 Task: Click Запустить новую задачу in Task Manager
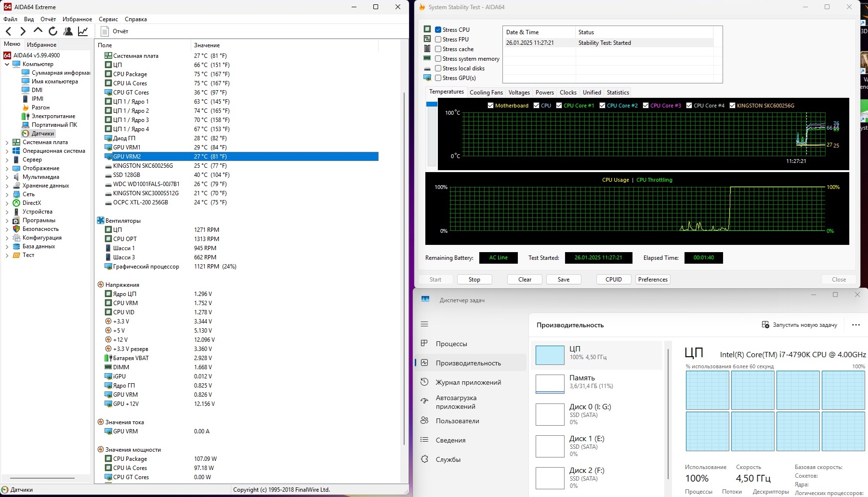coord(800,325)
